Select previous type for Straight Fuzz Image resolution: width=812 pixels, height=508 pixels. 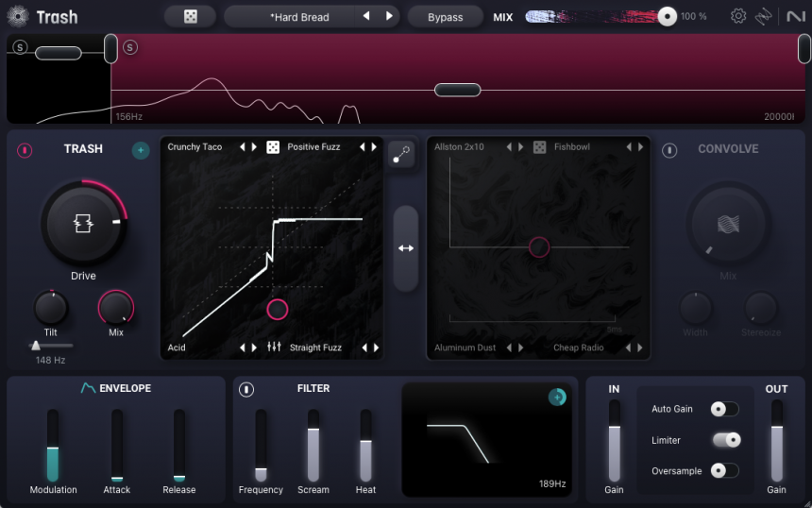coord(364,347)
